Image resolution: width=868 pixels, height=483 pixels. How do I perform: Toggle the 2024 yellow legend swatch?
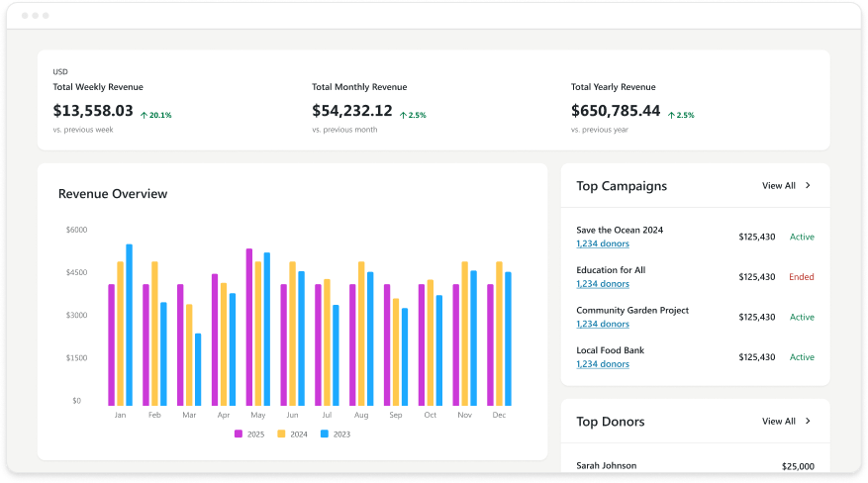coord(280,434)
